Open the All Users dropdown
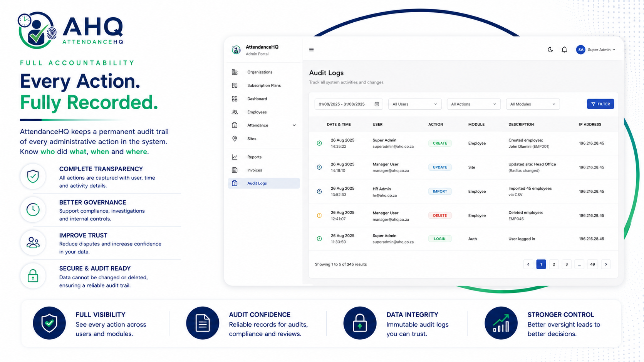The width and height of the screenshot is (644, 362). coord(414,104)
